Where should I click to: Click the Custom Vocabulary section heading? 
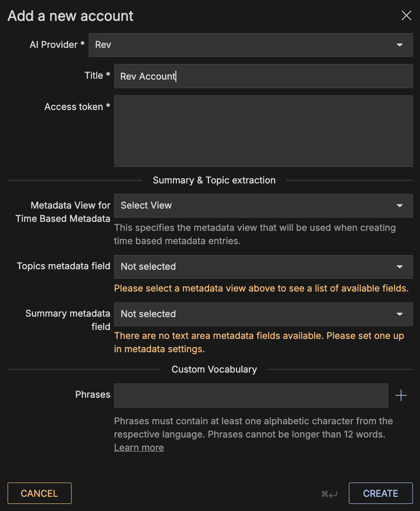coord(214,370)
